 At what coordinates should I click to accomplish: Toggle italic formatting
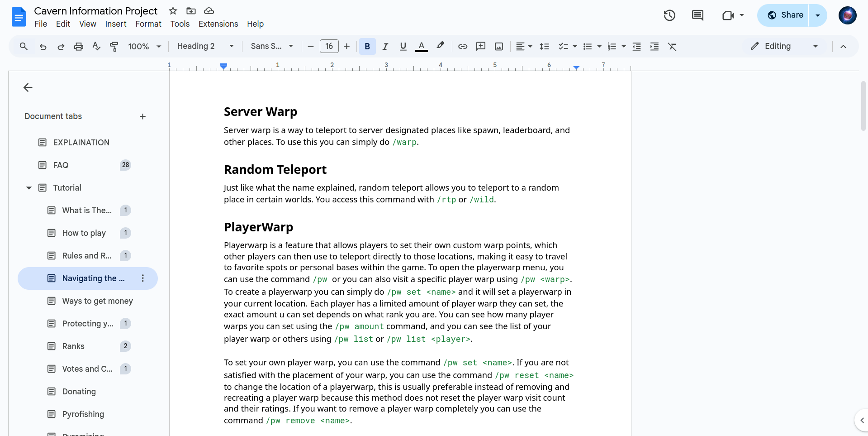(385, 46)
